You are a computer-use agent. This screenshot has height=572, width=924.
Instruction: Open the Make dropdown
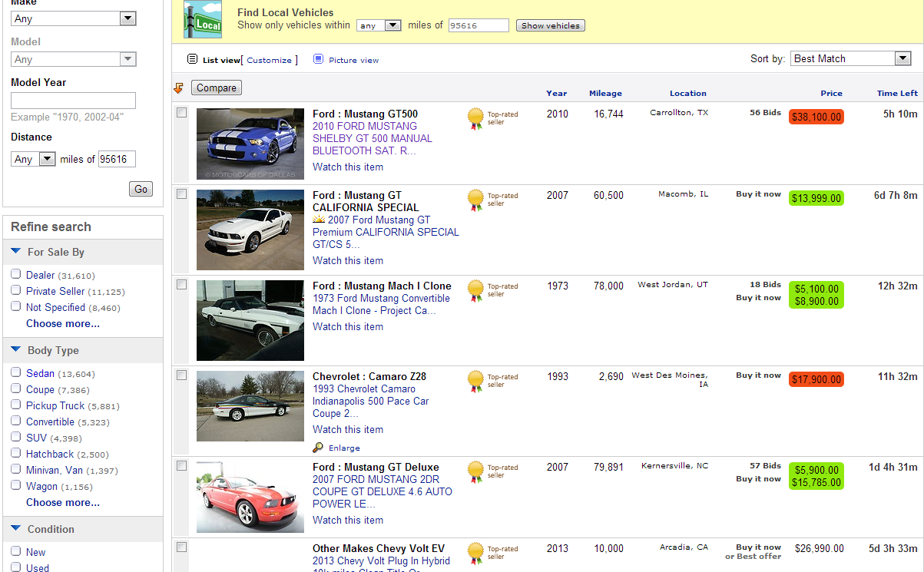[x=74, y=18]
